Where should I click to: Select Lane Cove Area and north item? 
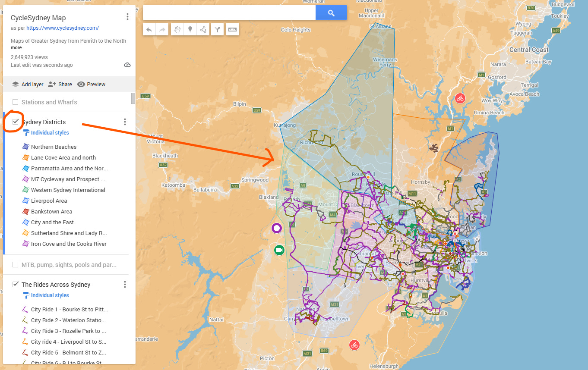(63, 157)
